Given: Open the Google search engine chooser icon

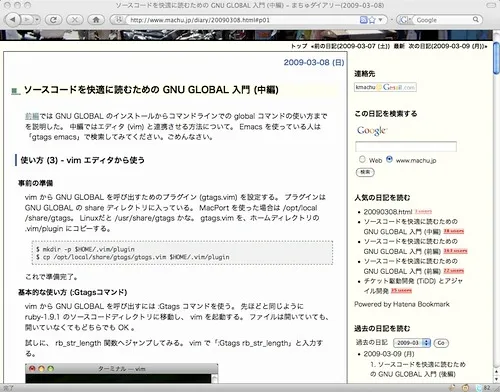Looking at the screenshot, I should 405,20.
